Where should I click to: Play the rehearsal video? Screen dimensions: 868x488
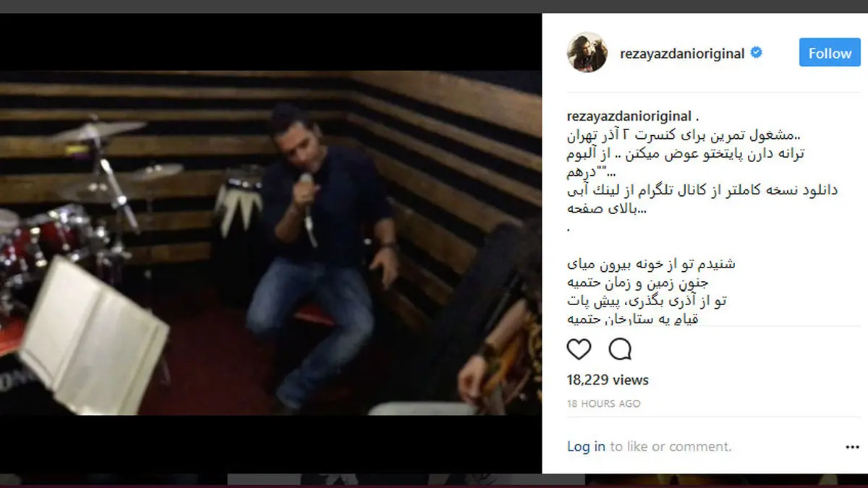click(x=271, y=243)
